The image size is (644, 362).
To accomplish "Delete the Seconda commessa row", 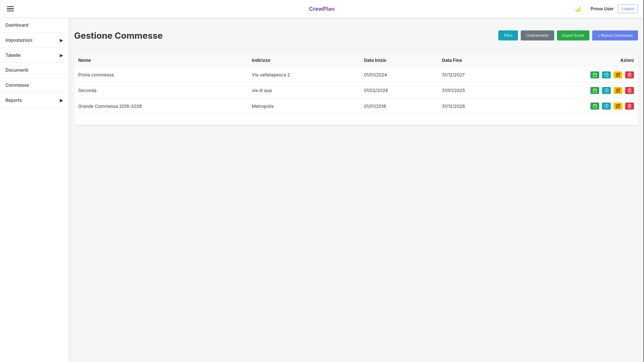I will pyautogui.click(x=629, y=90).
